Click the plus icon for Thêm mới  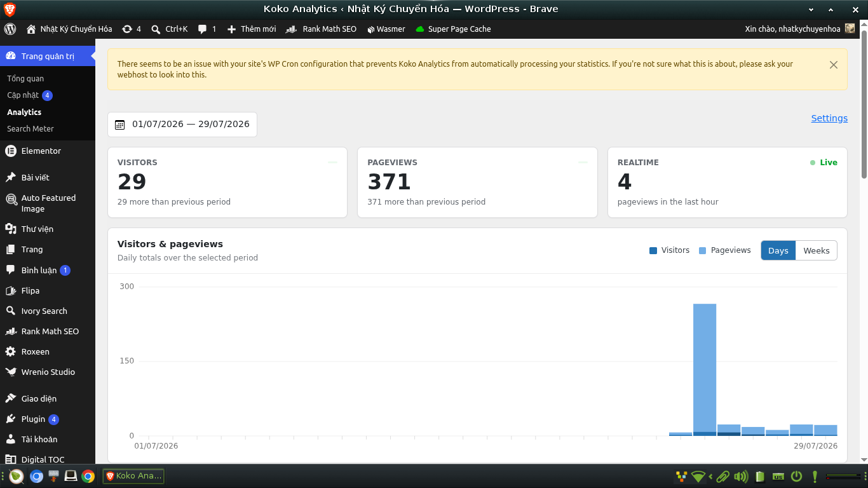point(231,29)
